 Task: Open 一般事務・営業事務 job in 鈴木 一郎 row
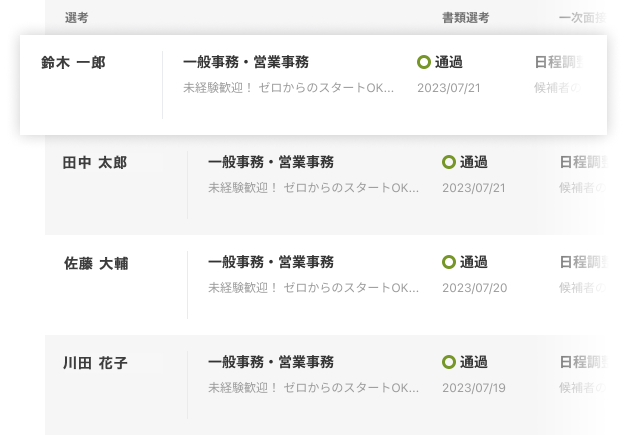coord(246,62)
